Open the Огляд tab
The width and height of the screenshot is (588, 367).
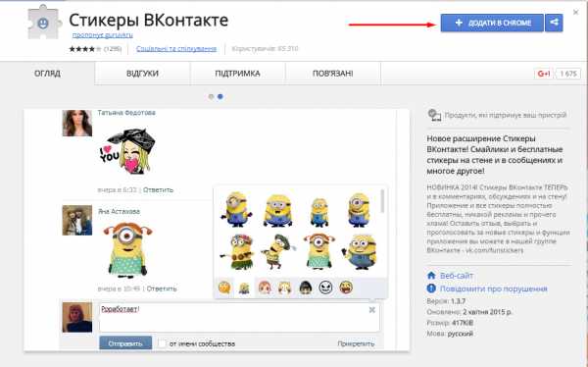[x=47, y=74]
